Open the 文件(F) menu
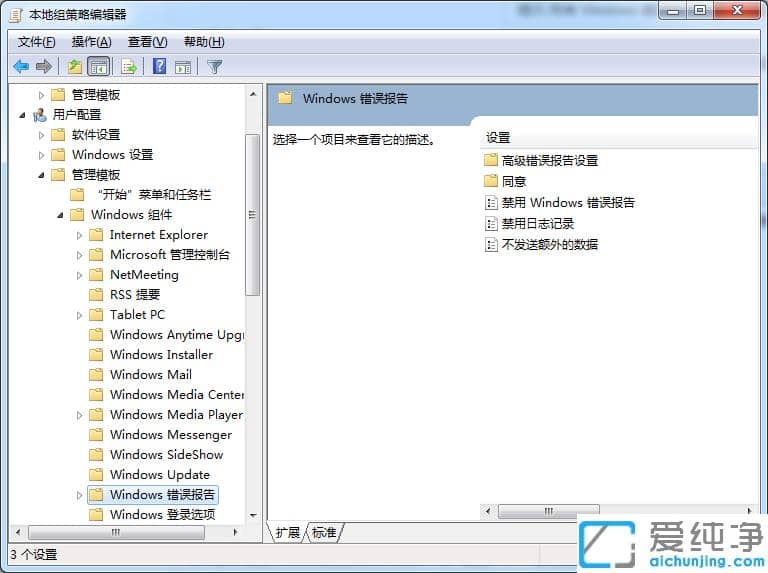Image resolution: width=768 pixels, height=573 pixels. (x=37, y=42)
